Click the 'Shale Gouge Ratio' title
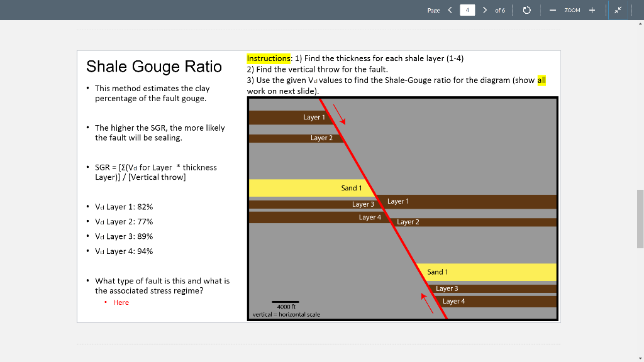The height and width of the screenshot is (362, 644). (x=153, y=67)
